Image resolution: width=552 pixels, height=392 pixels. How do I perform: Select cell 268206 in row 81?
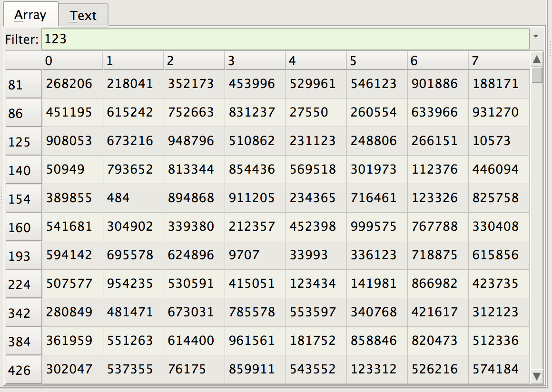(72, 84)
